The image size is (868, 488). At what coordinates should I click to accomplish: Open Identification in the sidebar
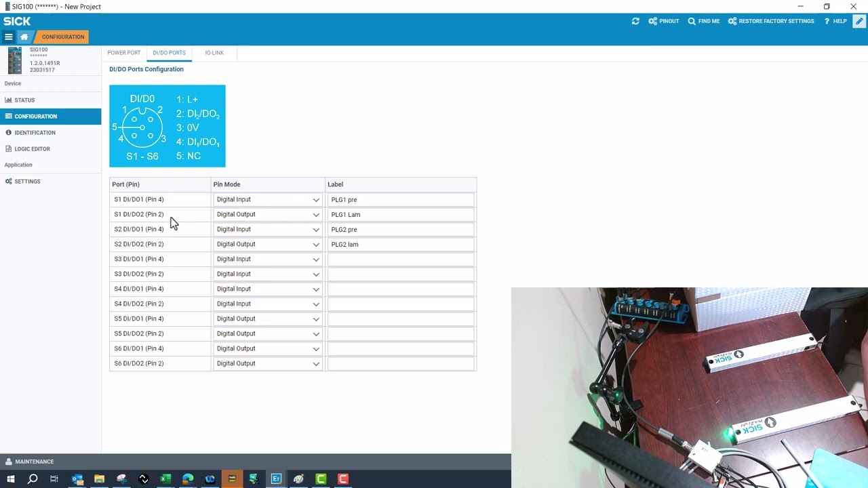(x=51, y=133)
